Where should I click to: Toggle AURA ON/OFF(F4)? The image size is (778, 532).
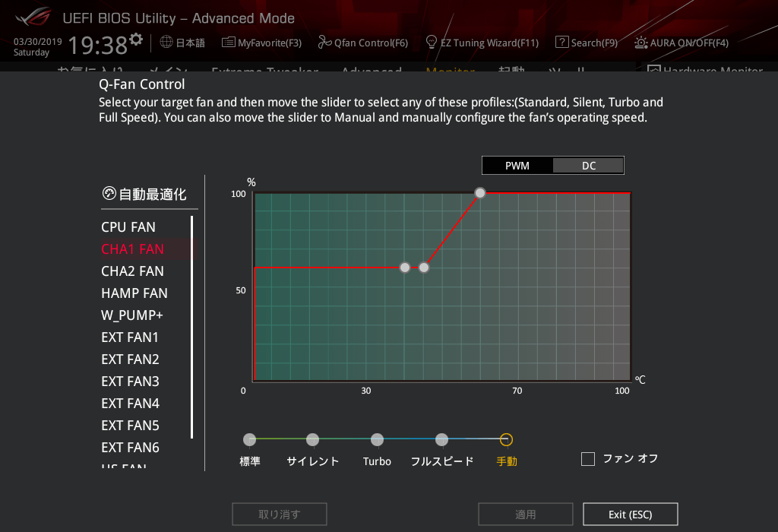(682, 43)
